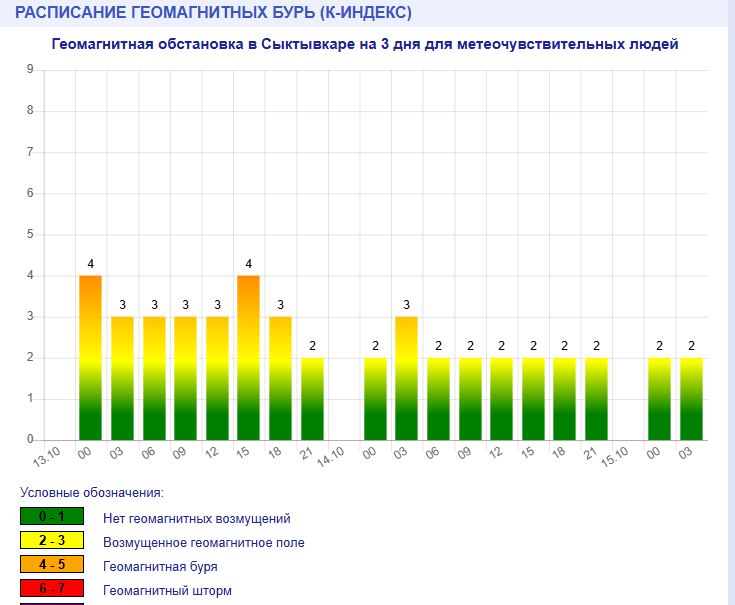Click the 'Нет геомагнитных возмущений' legend label
This screenshot has width=735, height=605.
[196, 519]
